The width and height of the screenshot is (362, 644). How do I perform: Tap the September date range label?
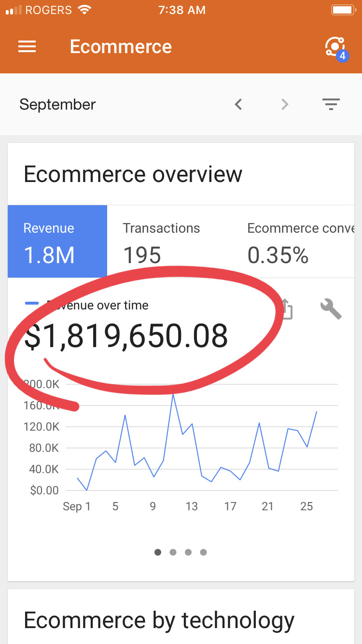point(57,104)
